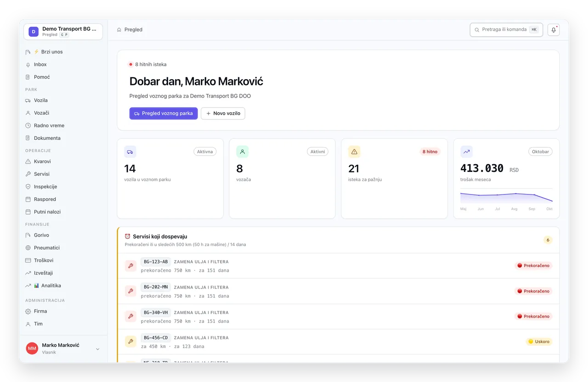
Task: Click the shield icon for Inspekcije
Action: pyautogui.click(x=28, y=187)
